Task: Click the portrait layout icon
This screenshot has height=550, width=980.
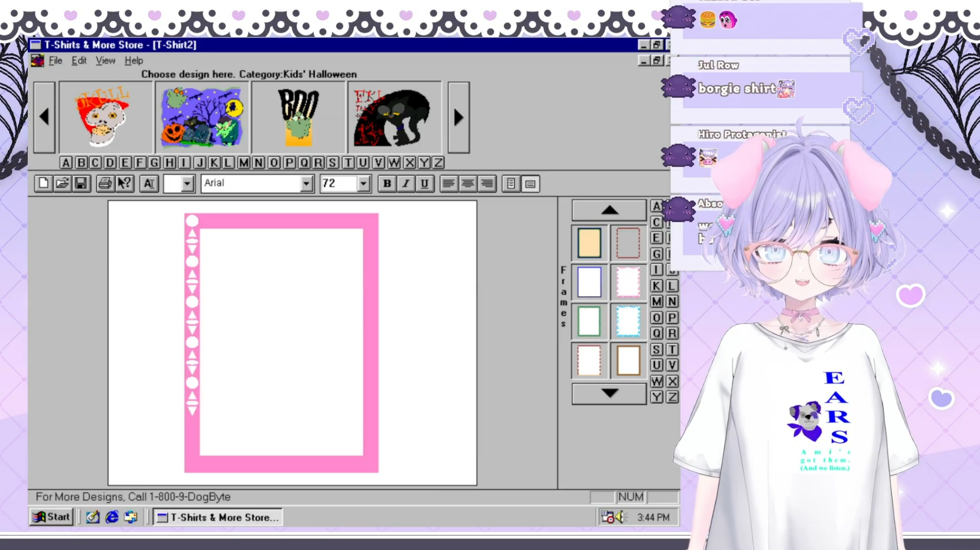Action: click(511, 183)
